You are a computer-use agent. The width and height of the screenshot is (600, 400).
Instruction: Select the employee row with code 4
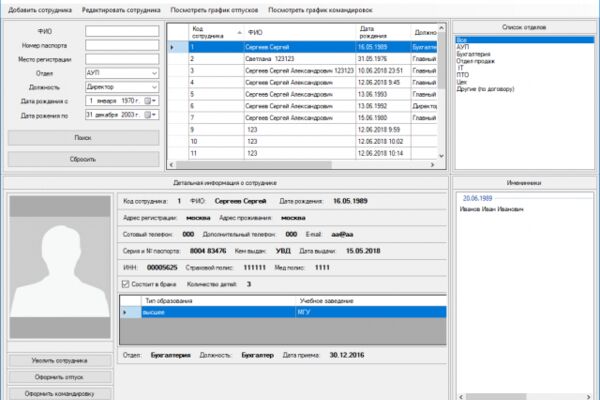pyautogui.click(x=302, y=83)
